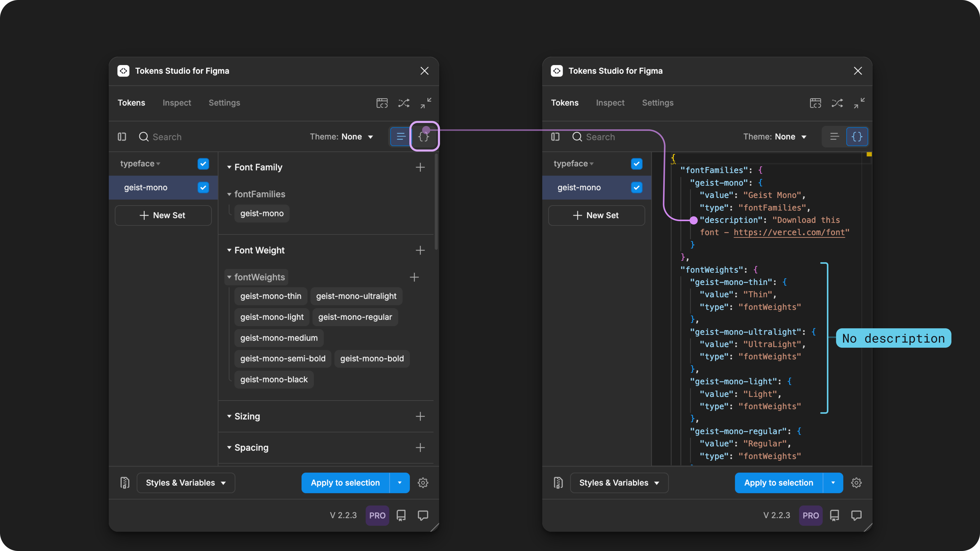Collapse the fontFamilies group
The height and width of the screenshot is (551, 980).
tap(229, 194)
